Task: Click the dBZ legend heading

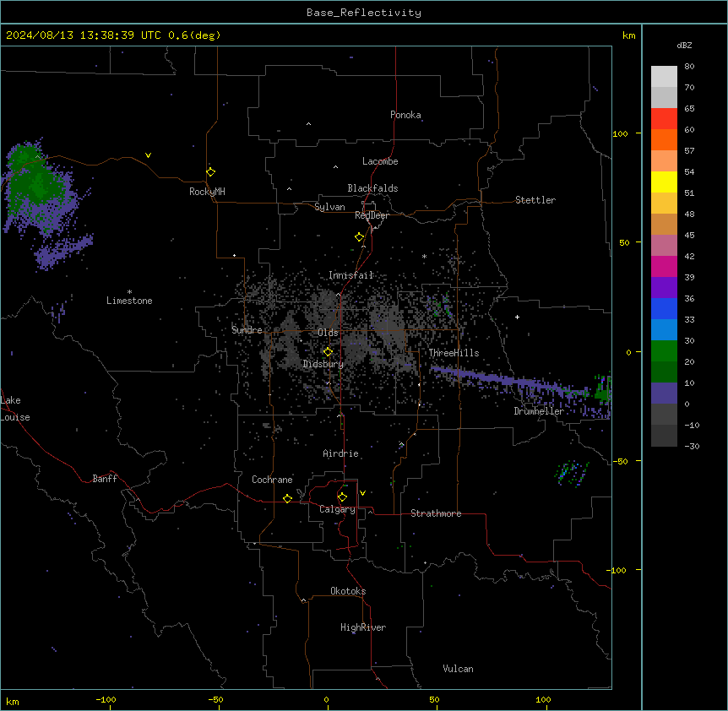Action: click(x=684, y=45)
